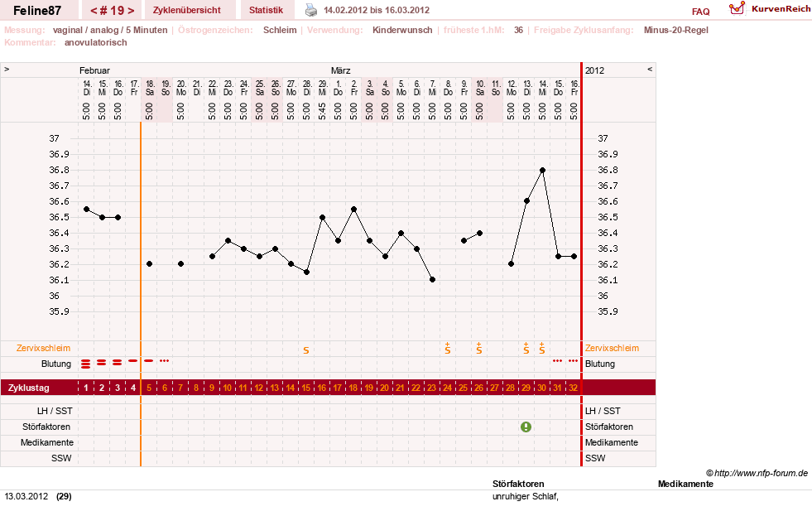This screenshot has width=812, height=516.
Task: Click the green Störfaktoren exclamation icon
Action: point(526,427)
